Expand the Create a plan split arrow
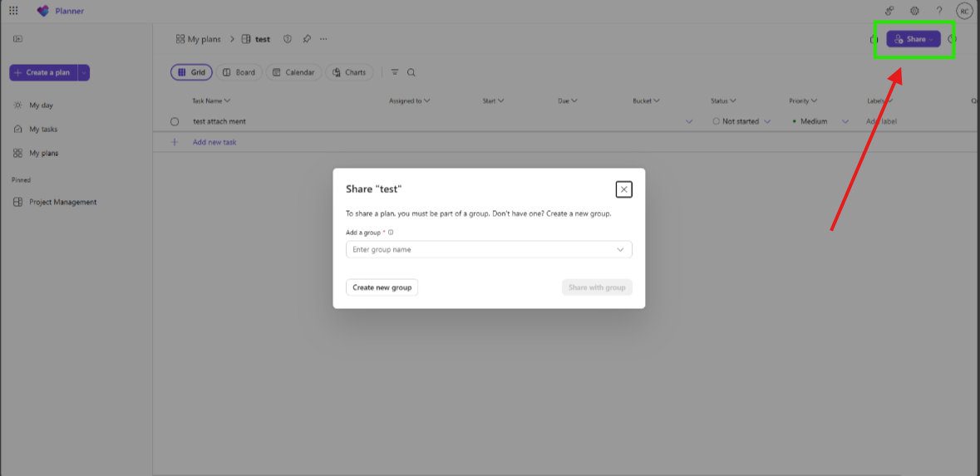 (x=84, y=73)
